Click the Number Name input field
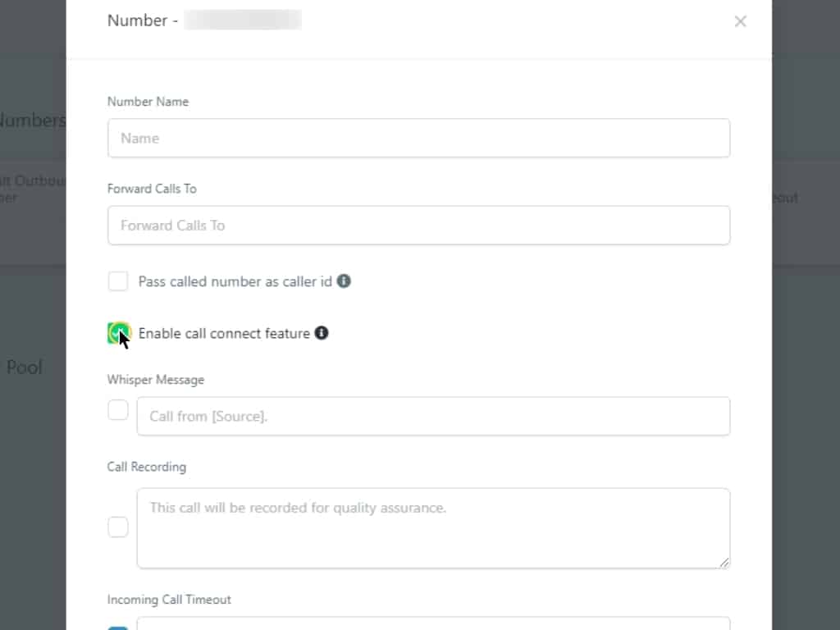The image size is (840, 630). point(418,138)
